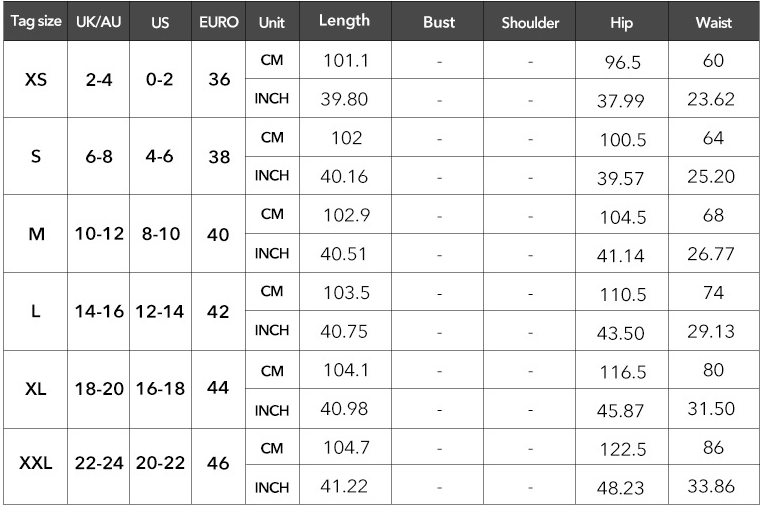Click the XS tag size cell
This screenshot has height=505, width=761.
(x=35, y=79)
